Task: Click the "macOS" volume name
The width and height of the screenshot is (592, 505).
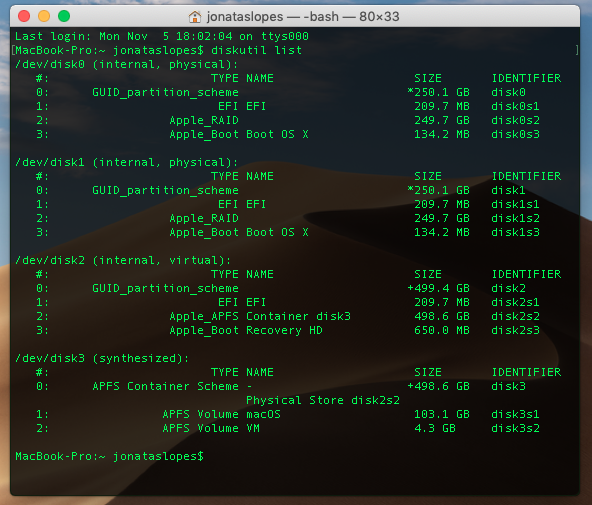Action: coord(264,414)
